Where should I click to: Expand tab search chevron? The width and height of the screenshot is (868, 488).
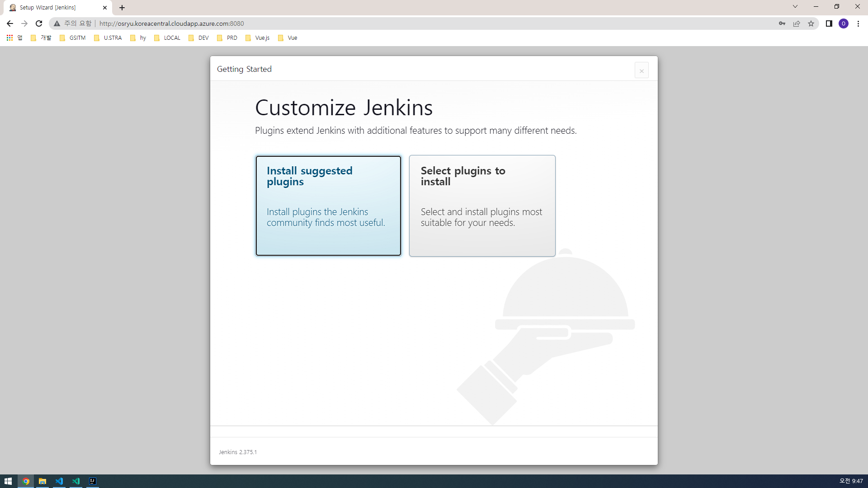pos(795,7)
